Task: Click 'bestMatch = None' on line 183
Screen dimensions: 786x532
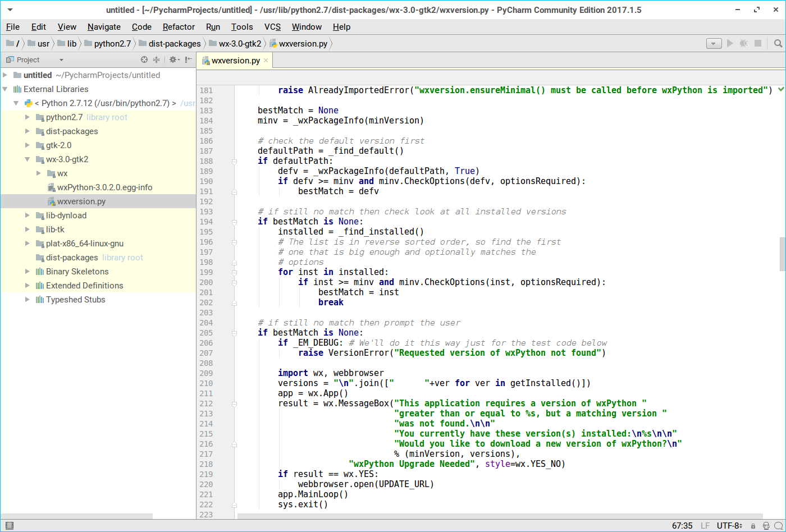Action: [298, 111]
